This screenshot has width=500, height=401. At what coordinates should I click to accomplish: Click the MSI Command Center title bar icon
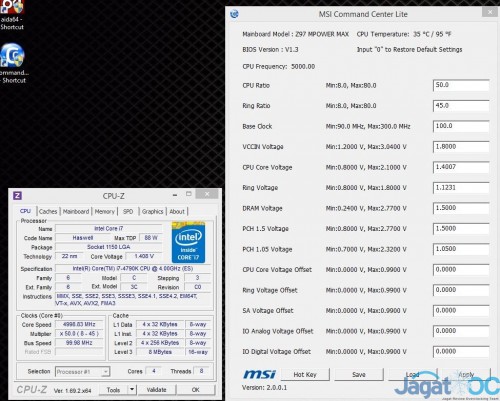click(x=234, y=14)
